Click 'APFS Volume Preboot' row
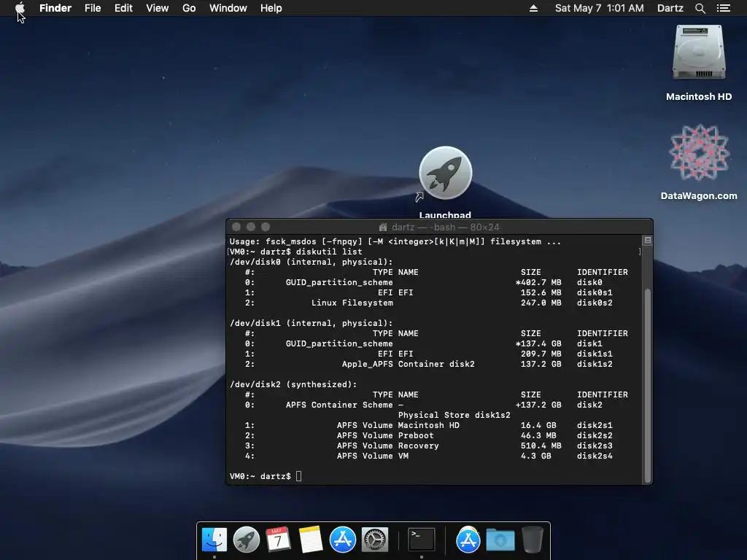 [429, 436]
